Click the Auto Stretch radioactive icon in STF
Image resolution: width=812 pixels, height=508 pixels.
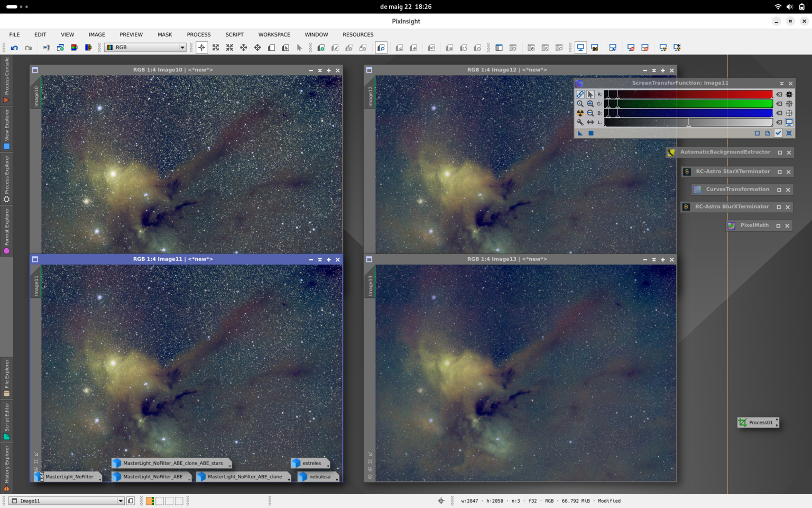pyautogui.click(x=580, y=113)
